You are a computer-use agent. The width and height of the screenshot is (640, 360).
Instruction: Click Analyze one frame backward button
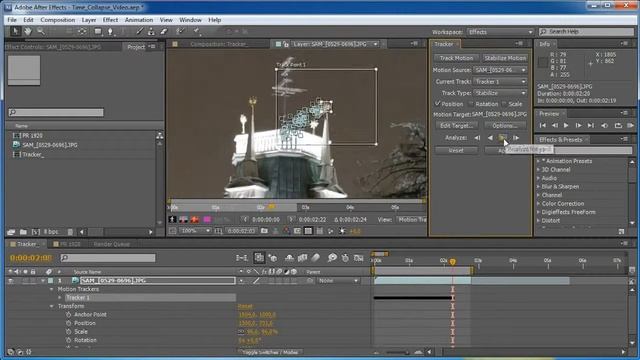pyautogui.click(x=477, y=138)
